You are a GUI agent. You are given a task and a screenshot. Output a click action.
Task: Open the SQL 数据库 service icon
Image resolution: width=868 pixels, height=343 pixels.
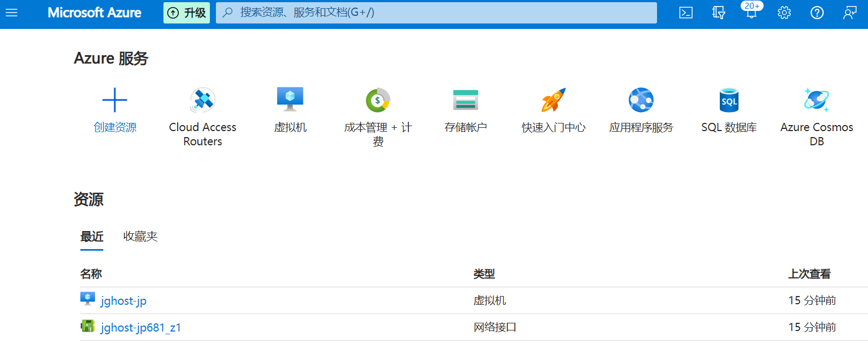pyautogui.click(x=729, y=100)
